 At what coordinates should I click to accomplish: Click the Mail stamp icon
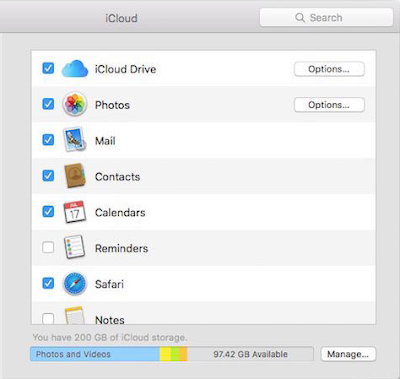click(x=74, y=140)
